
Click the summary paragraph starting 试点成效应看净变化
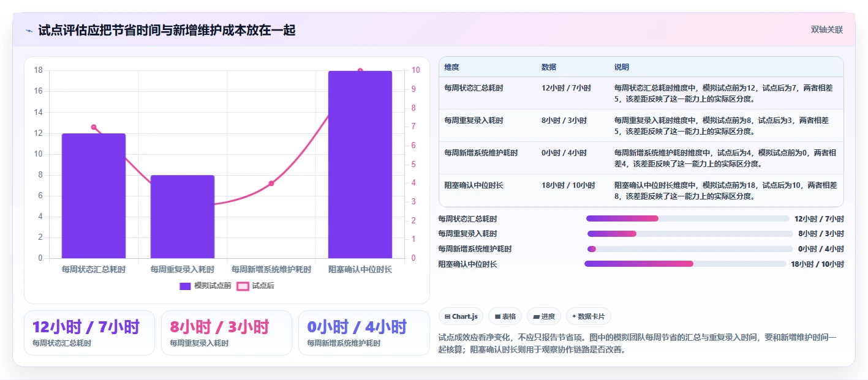click(637, 344)
